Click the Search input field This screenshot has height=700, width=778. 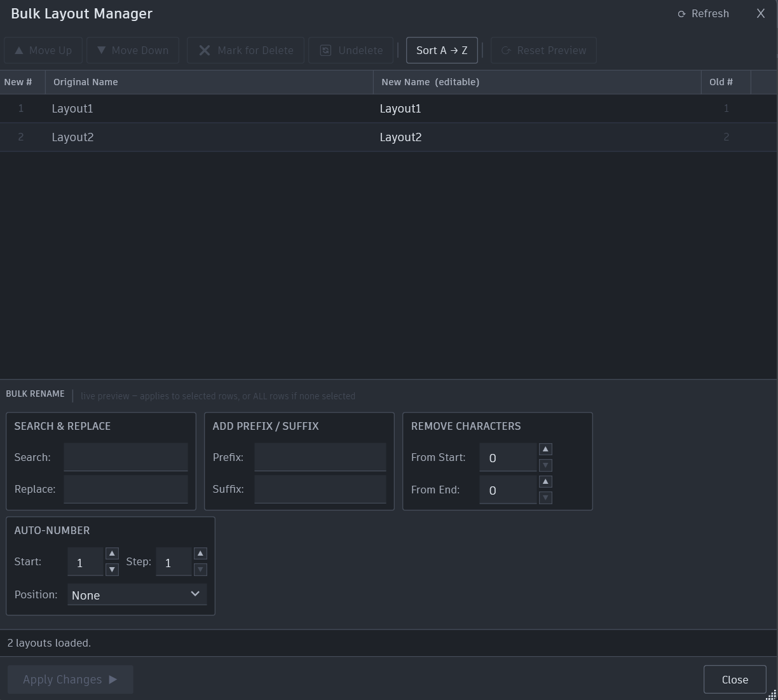tap(126, 457)
